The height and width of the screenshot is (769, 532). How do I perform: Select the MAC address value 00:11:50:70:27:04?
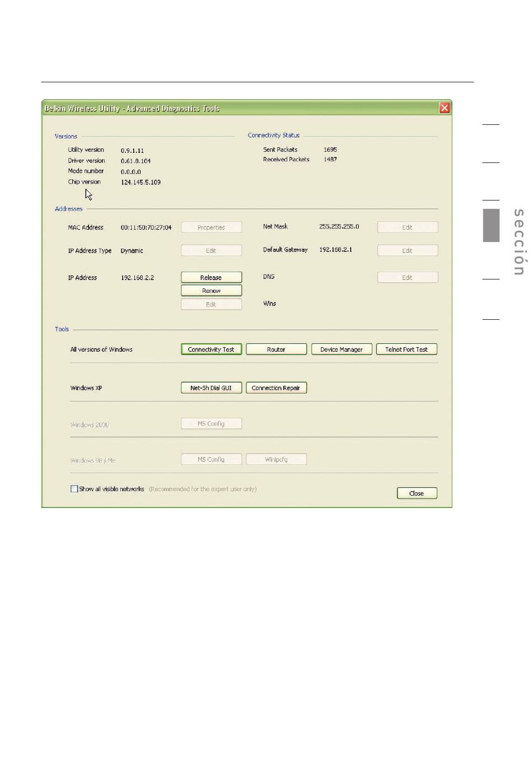146,227
